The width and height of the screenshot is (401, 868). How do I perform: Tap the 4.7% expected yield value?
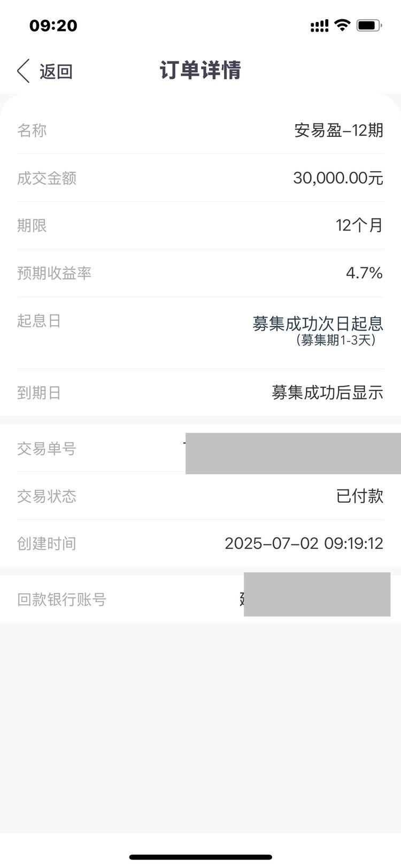coord(364,273)
